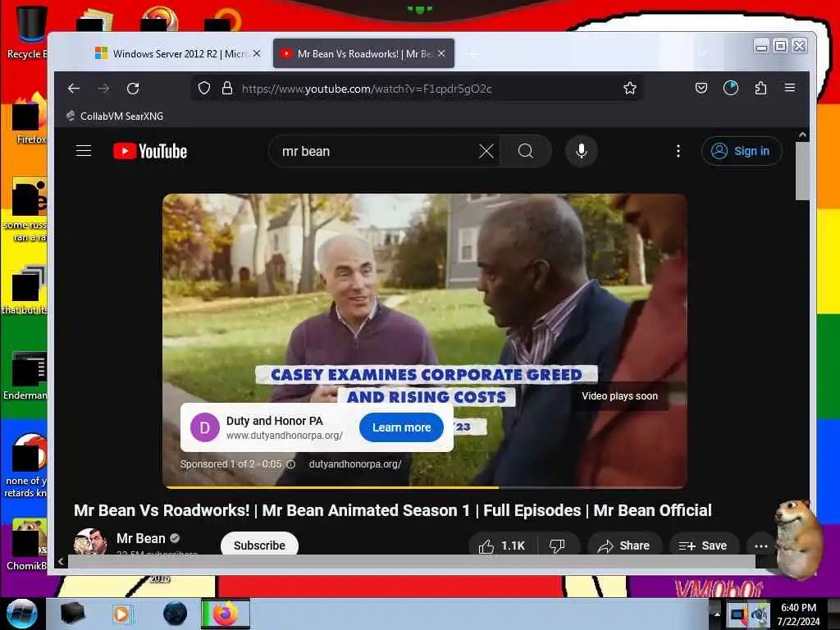Close the Mr Bean Vs Roadworks tab

point(441,53)
